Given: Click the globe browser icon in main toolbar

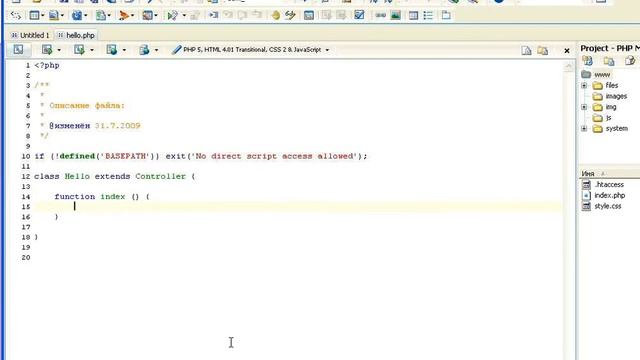Looking at the screenshot, I should coord(76,16).
